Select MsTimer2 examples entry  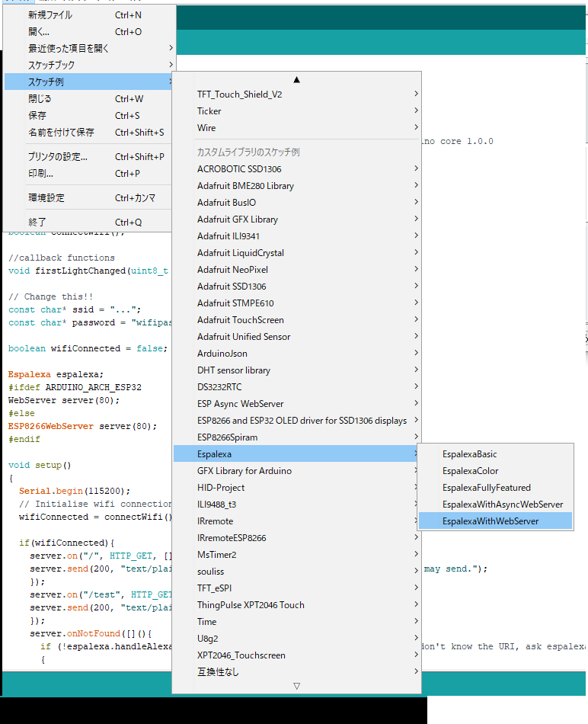[x=297, y=555]
